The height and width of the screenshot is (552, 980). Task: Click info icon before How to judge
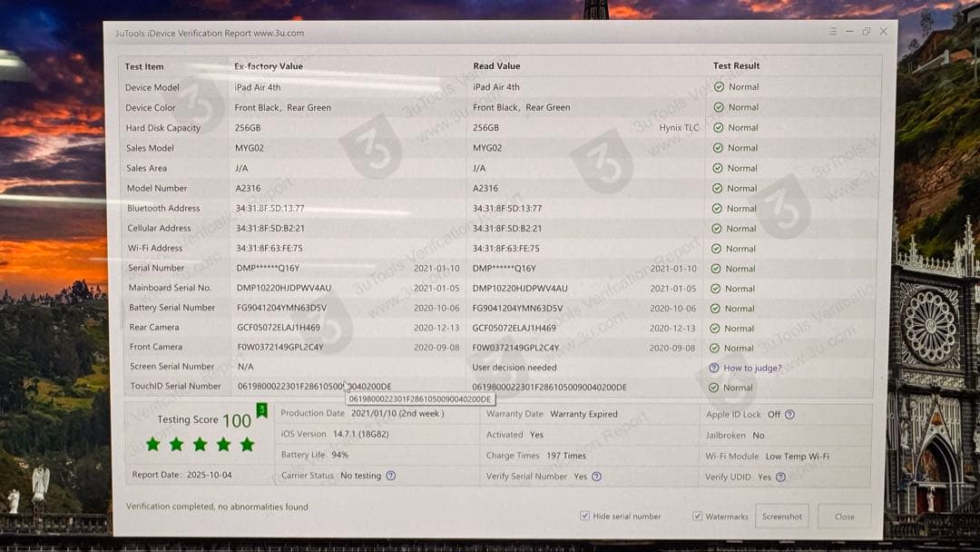click(714, 368)
